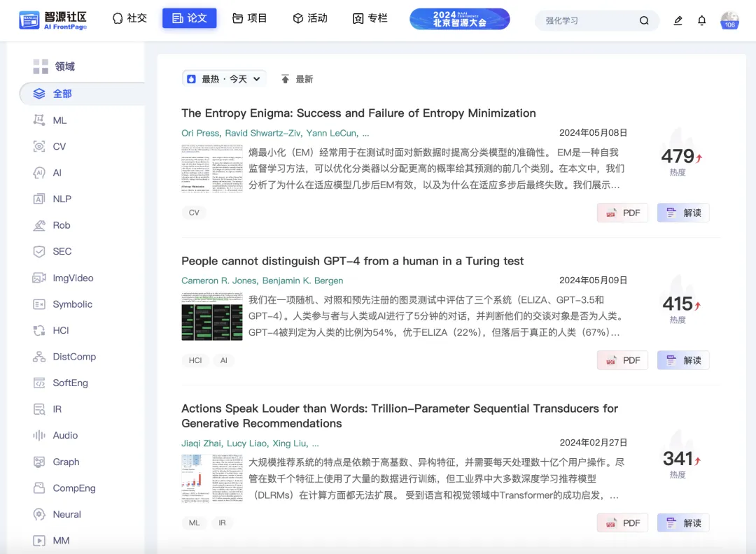Open the user avatar profile
The image size is (756, 554).
coord(730,21)
